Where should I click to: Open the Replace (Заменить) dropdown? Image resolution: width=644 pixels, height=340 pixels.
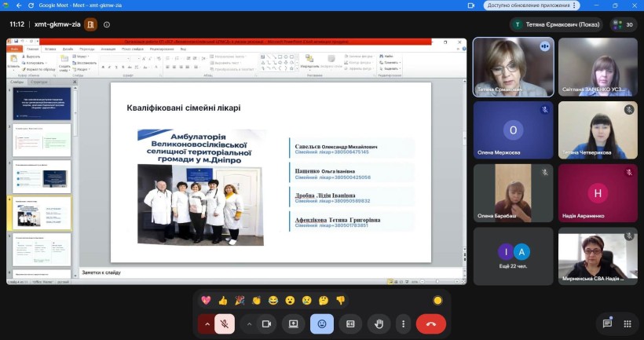390,62
